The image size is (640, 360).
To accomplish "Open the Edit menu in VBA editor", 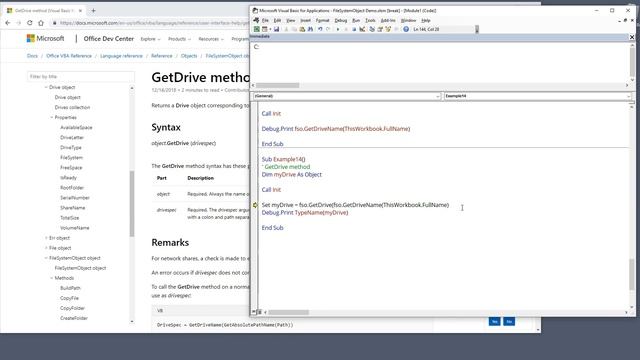I will [277, 20].
